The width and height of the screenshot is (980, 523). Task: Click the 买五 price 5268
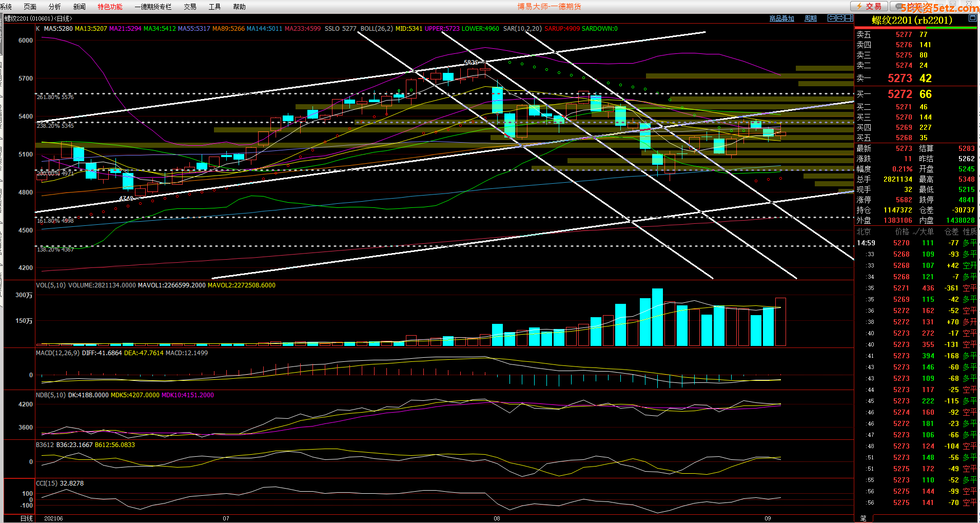pyautogui.click(x=904, y=138)
